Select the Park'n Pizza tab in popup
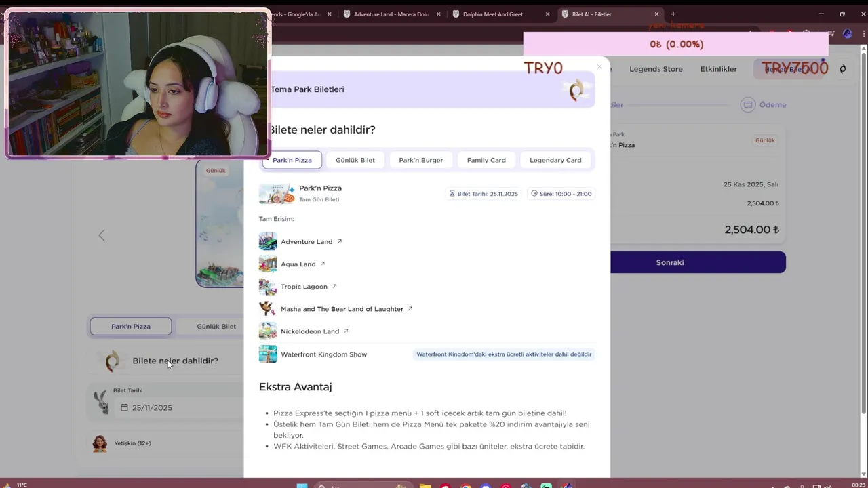 (x=292, y=160)
